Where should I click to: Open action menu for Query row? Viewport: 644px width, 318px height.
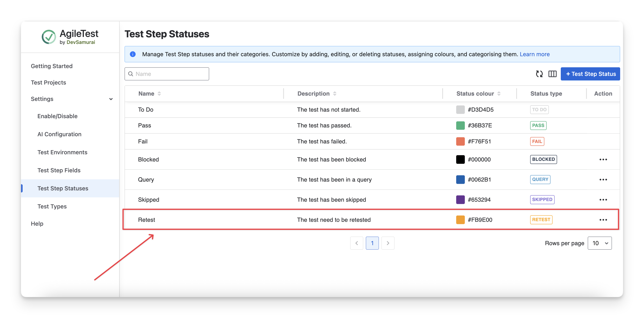point(603,180)
